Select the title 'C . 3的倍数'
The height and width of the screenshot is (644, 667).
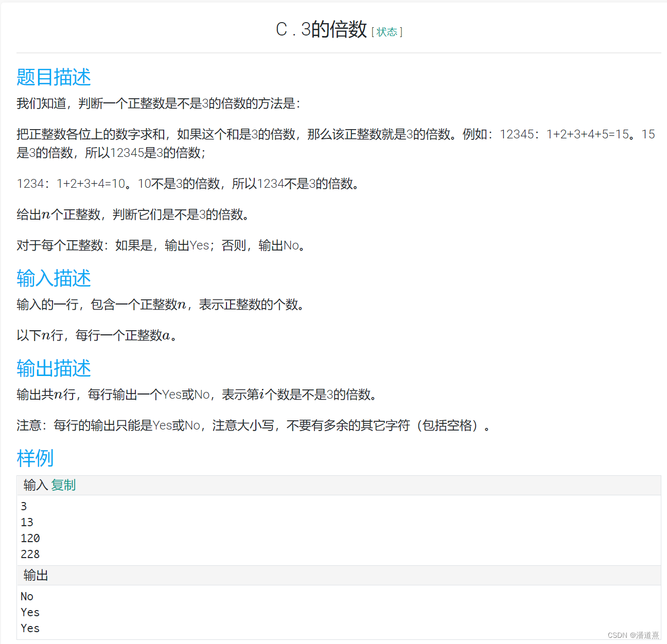click(321, 29)
